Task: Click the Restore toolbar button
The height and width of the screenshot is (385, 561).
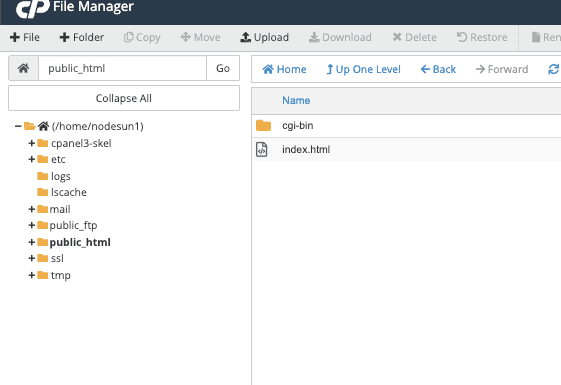Action: point(482,37)
